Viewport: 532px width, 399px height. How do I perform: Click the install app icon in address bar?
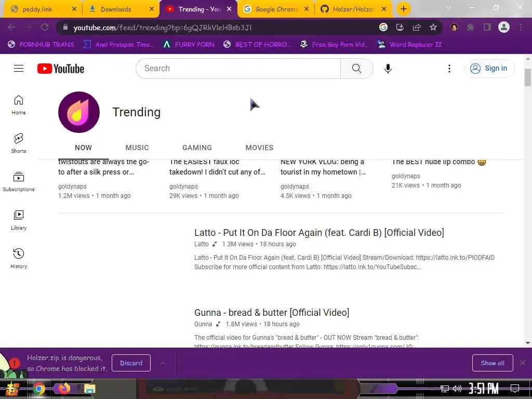(x=400, y=27)
